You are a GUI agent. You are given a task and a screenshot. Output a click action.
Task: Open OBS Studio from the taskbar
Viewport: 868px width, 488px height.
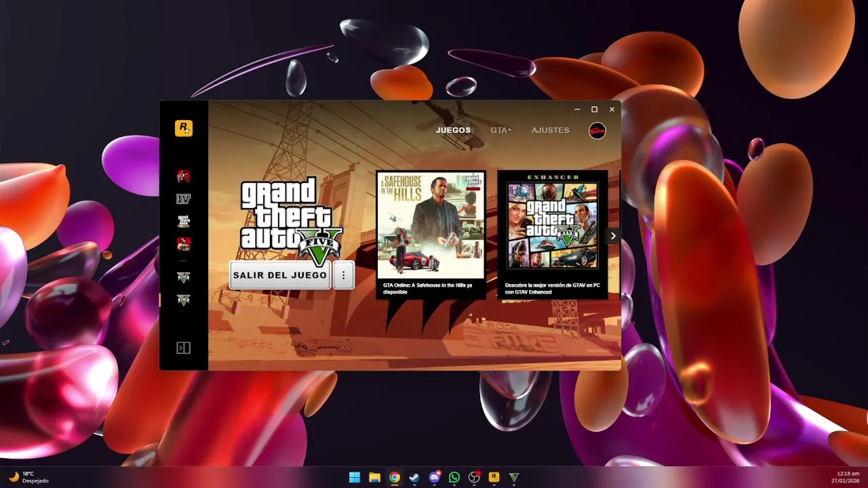pyautogui.click(x=475, y=477)
